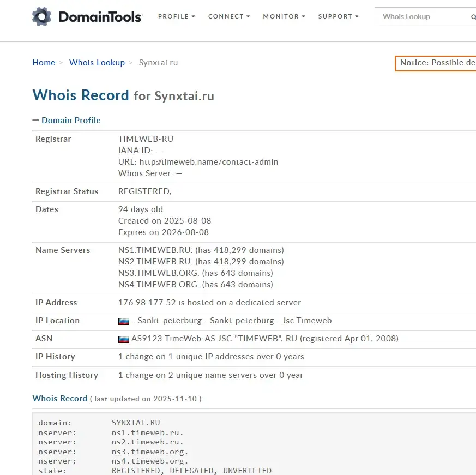
Task: Click the Synxtai.ru breadcrumb text
Action: tap(158, 63)
